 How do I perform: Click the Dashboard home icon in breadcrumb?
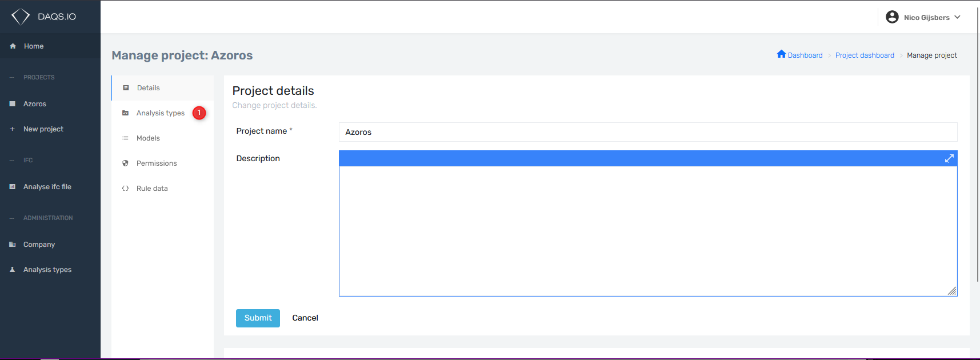point(781,54)
